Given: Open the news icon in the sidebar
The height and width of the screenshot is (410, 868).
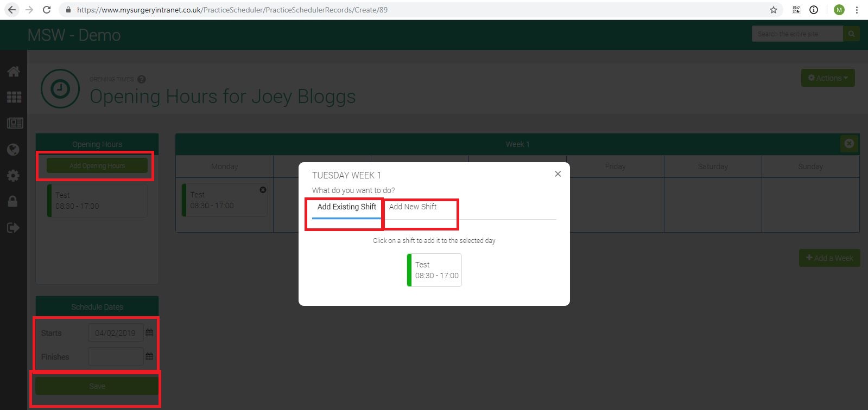Looking at the screenshot, I should [x=15, y=123].
